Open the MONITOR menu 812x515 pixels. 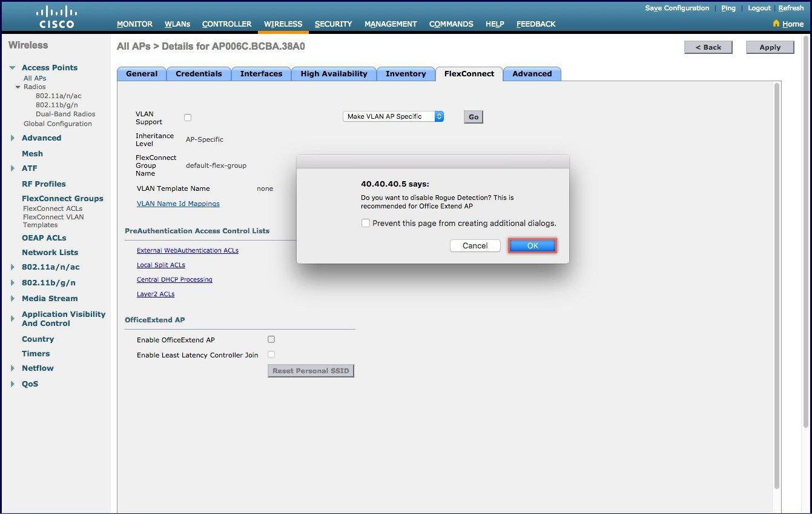pyautogui.click(x=134, y=24)
